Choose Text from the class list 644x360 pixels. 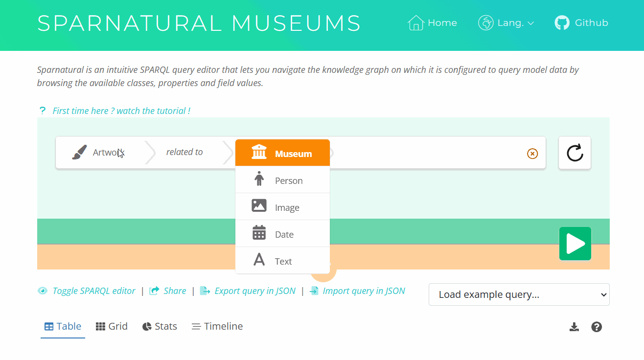(x=282, y=261)
